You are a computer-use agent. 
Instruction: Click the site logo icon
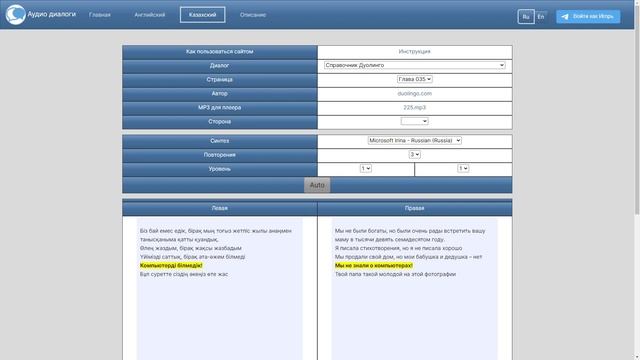click(x=15, y=15)
